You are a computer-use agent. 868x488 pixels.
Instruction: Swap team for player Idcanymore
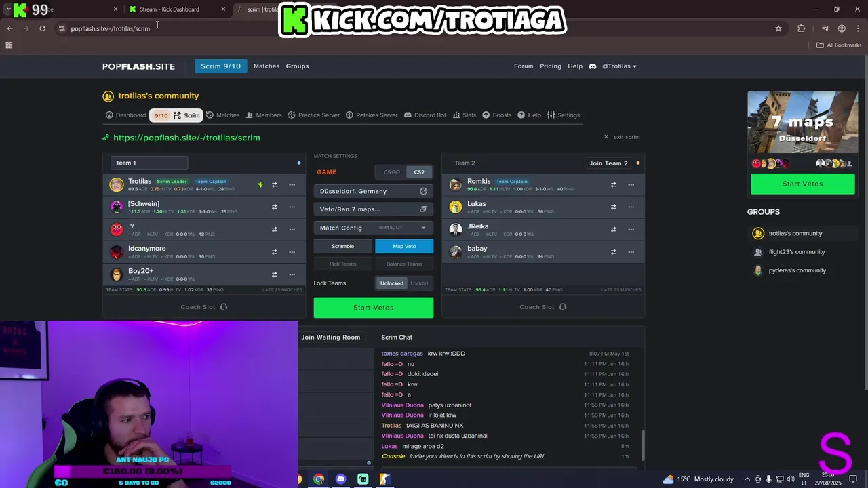click(x=274, y=252)
